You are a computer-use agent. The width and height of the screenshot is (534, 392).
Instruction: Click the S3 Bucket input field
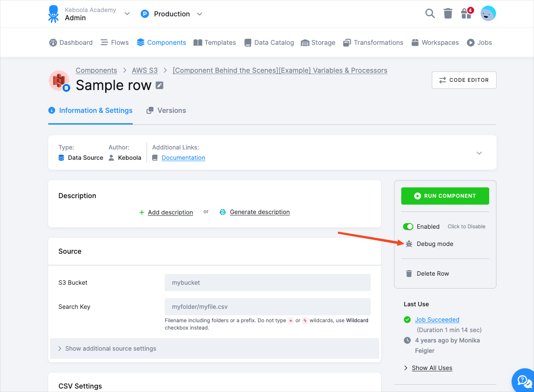pyautogui.click(x=267, y=283)
